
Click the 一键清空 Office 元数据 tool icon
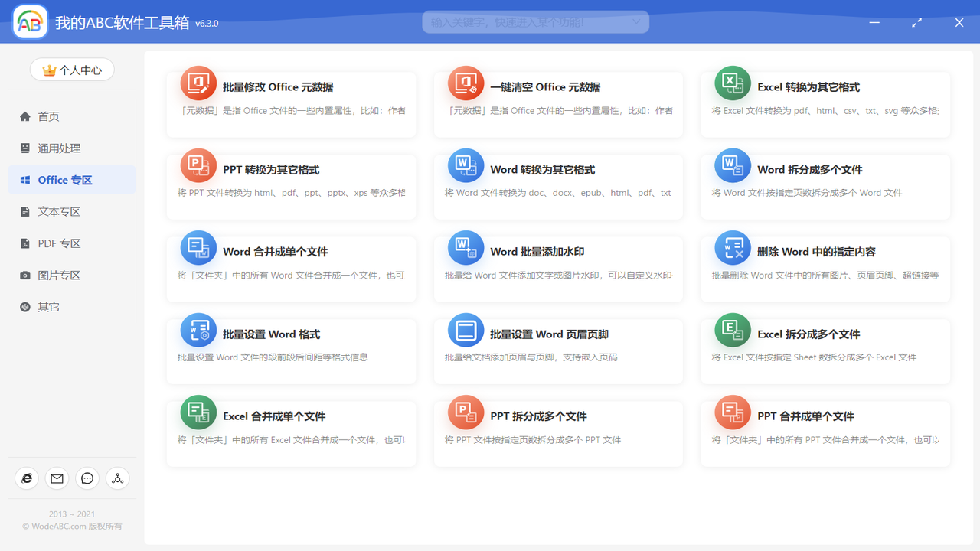point(465,82)
